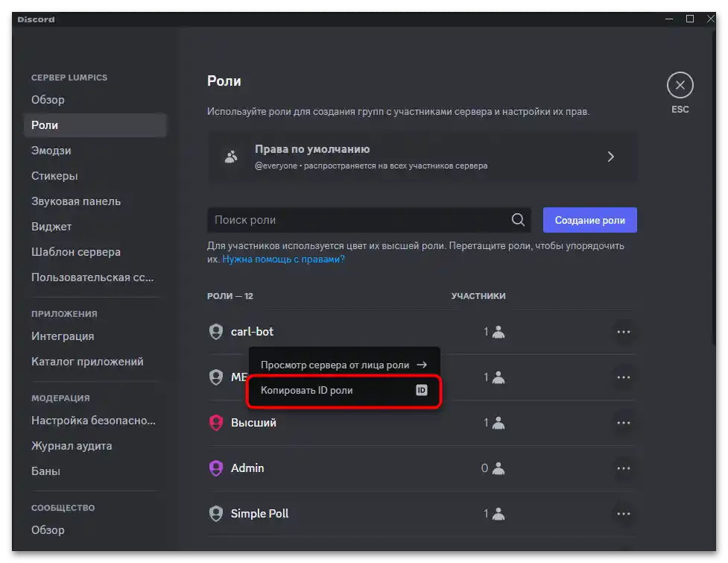The width and height of the screenshot is (728, 563).
Task: Click the pink shield icon of Высший role
Action: (x=216, y=422)
